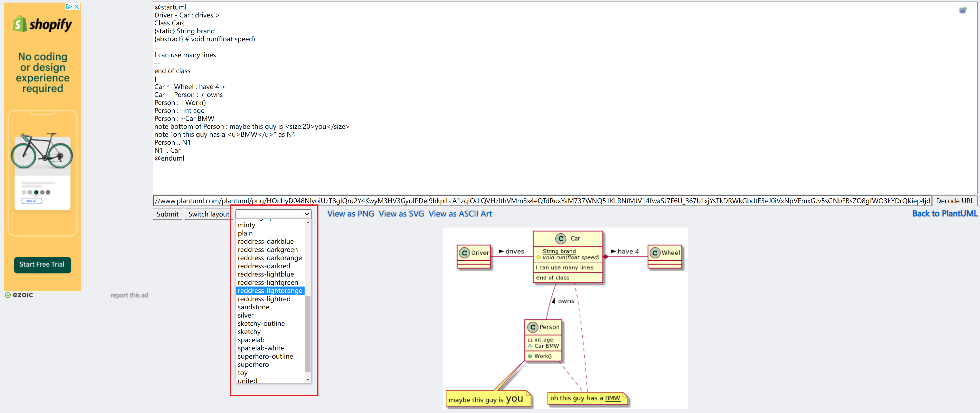Click the Decode URL button
This screenshot has height=413, width=980.
pyautogui.click(x=955, y=201)
